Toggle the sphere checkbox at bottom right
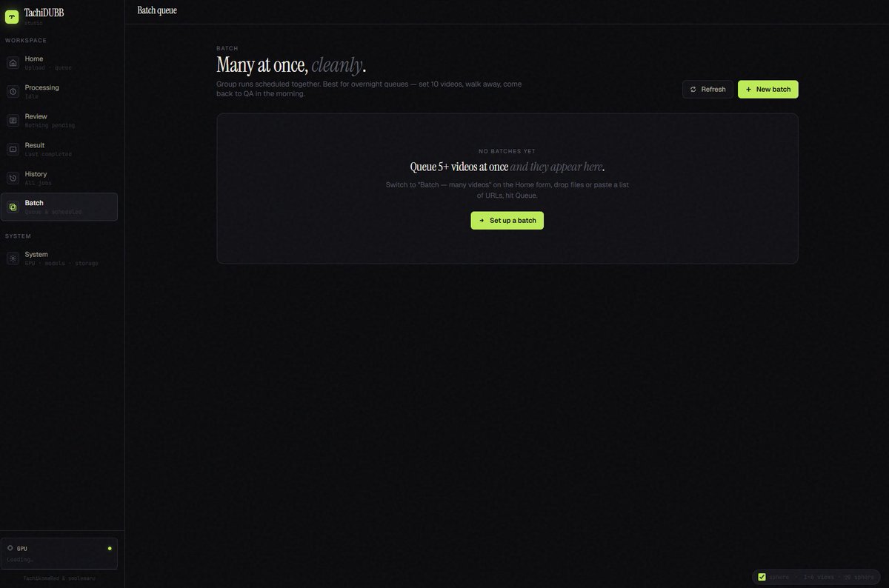The width and height of the screenshot is (889, 588). (x=762, y=577)
